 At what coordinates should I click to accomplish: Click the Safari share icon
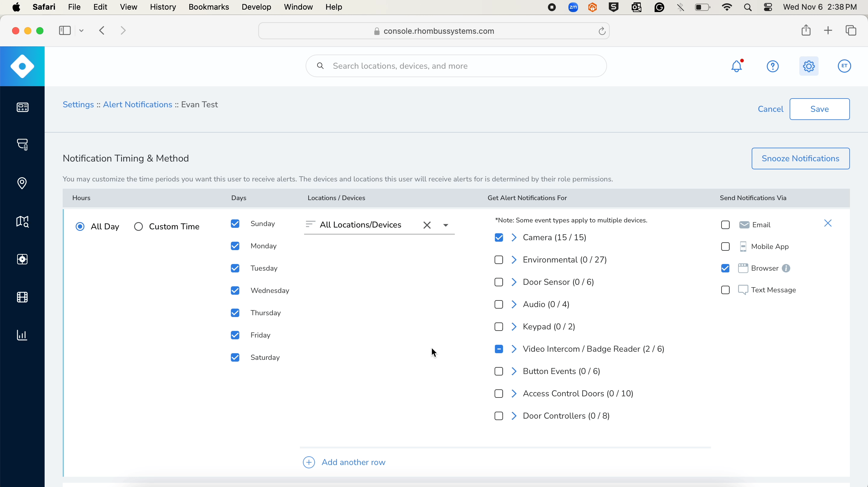[806, 30]
